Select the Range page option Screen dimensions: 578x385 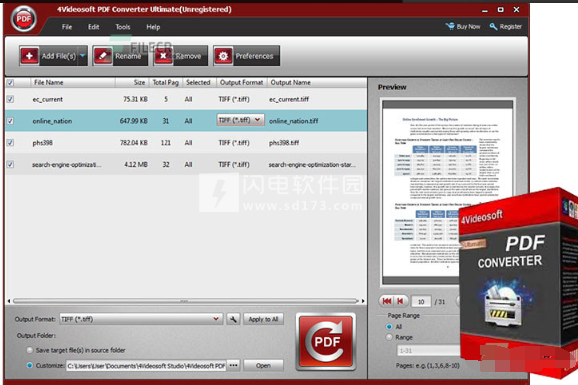[389, 337]
